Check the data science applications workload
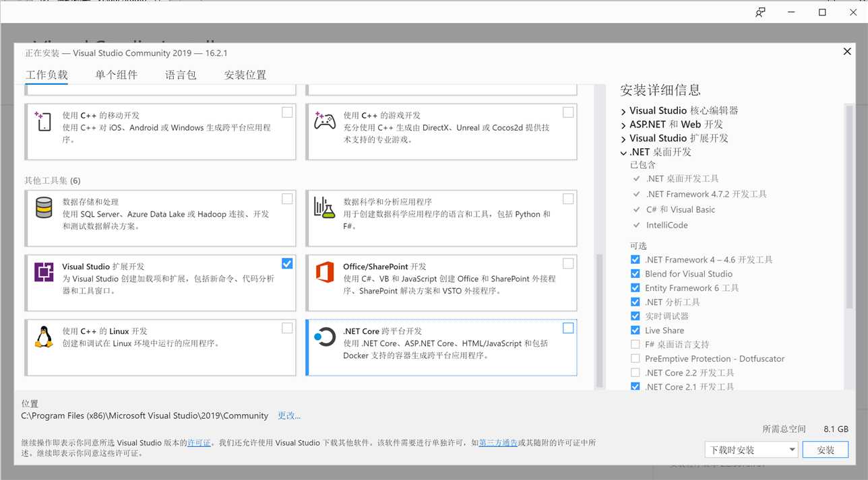 pos(568,199)
